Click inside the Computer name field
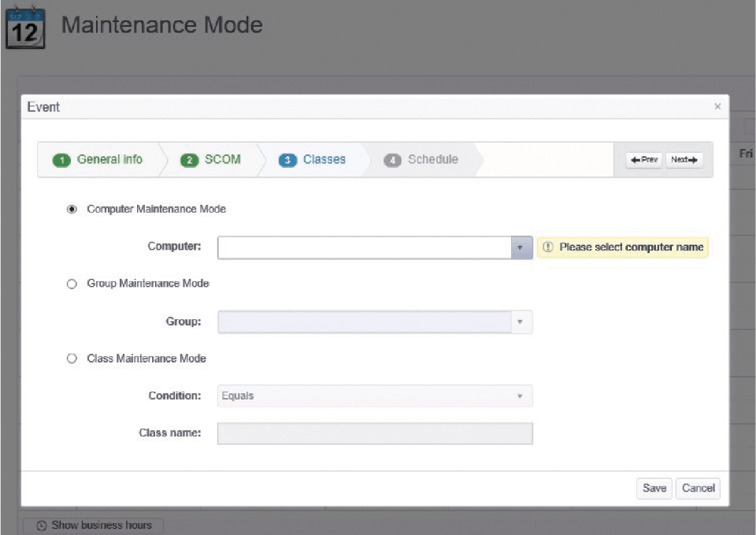The width and height of the screenshot is (756, 535). point(365,247)
